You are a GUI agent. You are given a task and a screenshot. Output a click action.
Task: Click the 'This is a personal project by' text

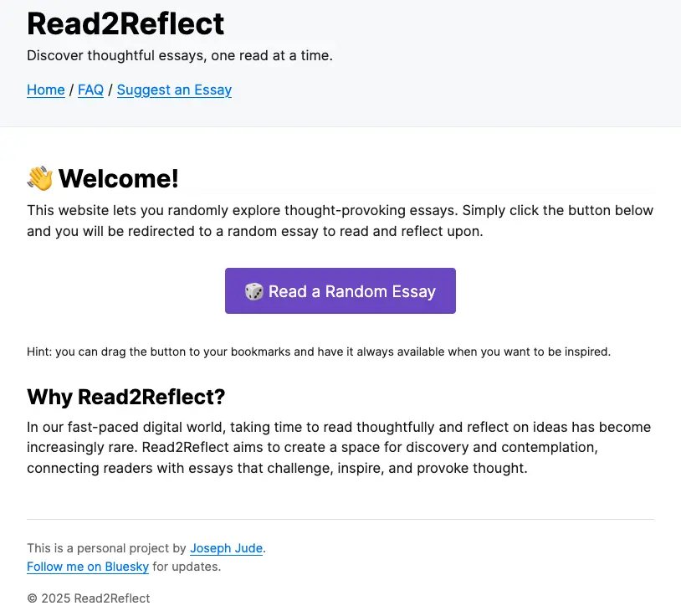[106, 549]
